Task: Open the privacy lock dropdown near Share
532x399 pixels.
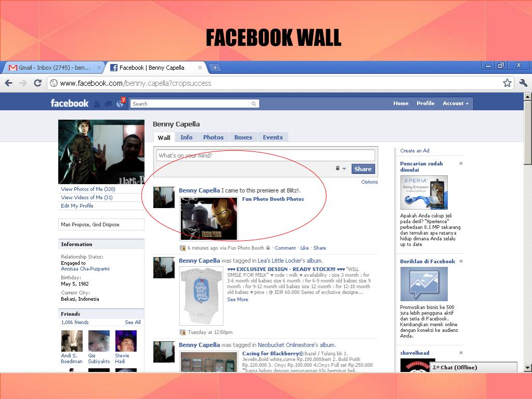Action: [x=341, y=168]
